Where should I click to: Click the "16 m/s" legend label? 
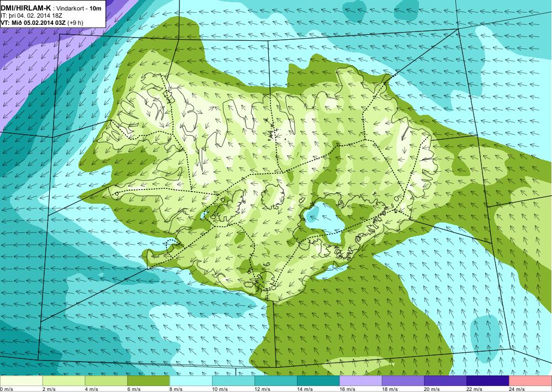coord(347,389)
